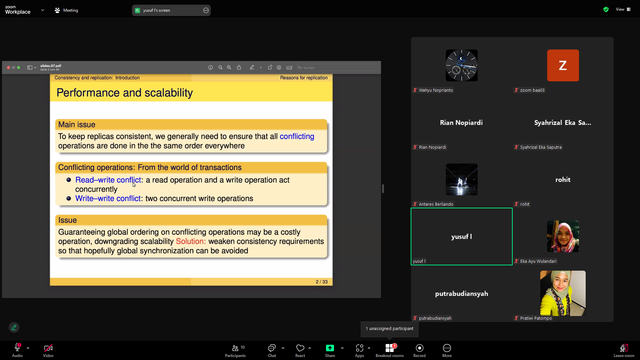
Task: Start video with the Video button
Action: pyautogui.click(x=48, y=350)
